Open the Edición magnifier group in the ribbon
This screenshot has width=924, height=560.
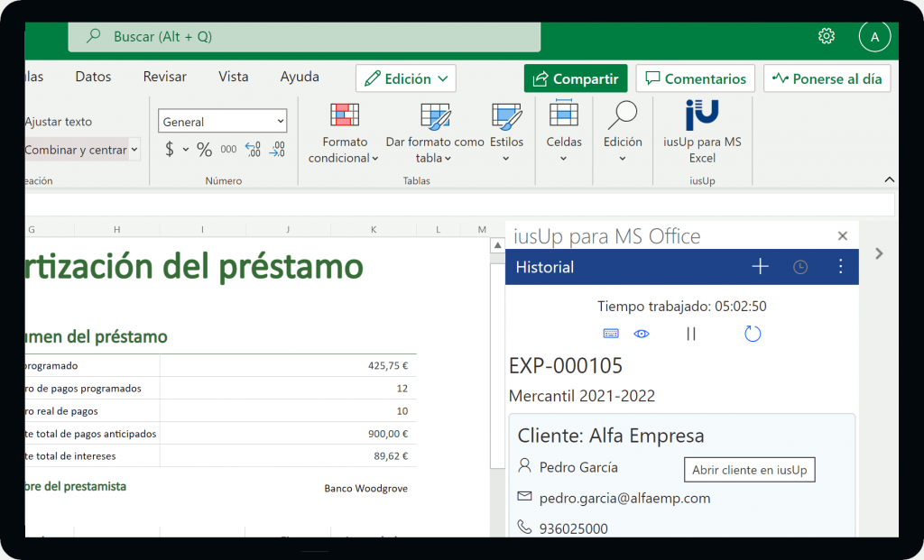coord(623,133)
